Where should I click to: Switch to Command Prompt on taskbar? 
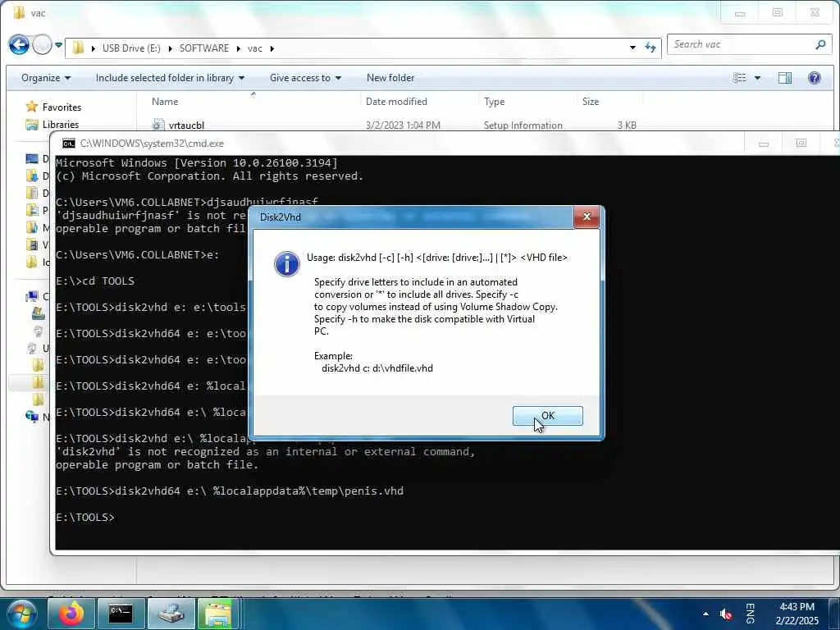(121, 614)
